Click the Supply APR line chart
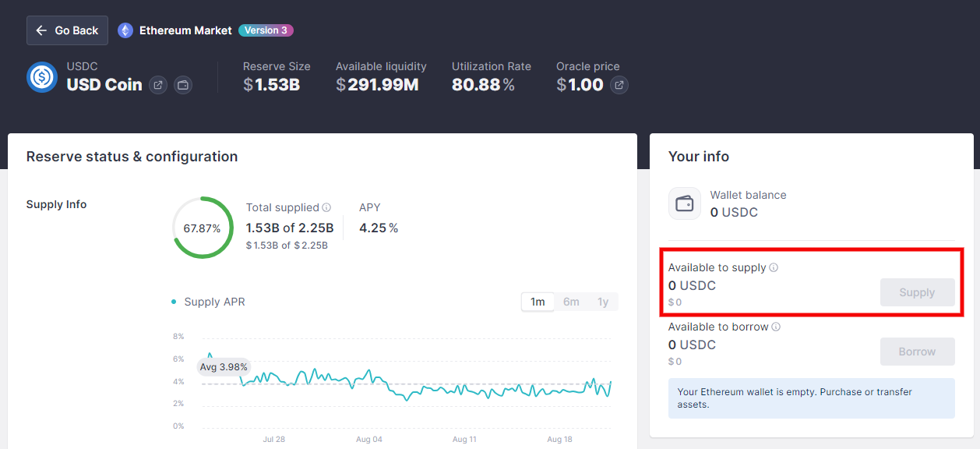 point(407,381)
